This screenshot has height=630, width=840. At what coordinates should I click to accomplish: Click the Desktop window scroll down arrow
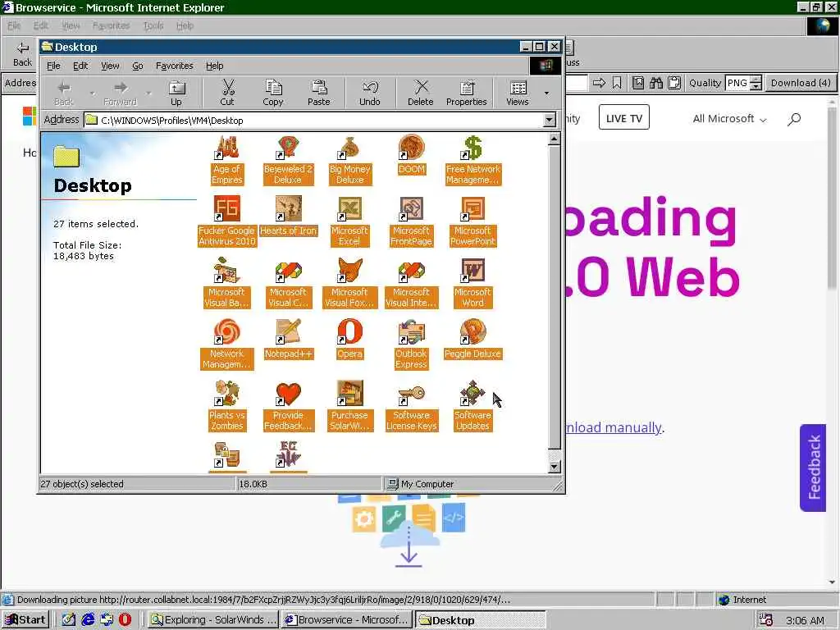pyautogui.click(x=555, y=467)
